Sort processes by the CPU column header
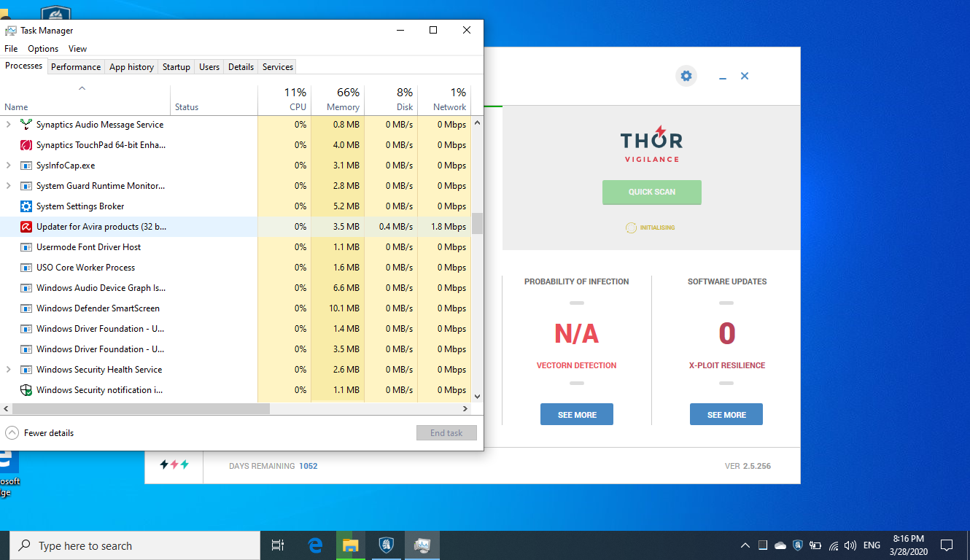The height and width of the screenshot is (560, 970). (x=284, y=100)
